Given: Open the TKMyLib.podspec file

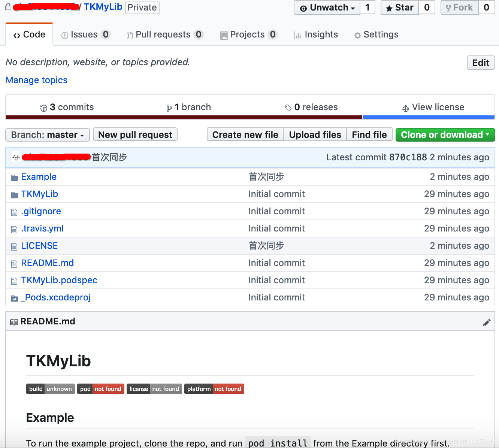Looking at the screenshot, I should coord(59,280).
